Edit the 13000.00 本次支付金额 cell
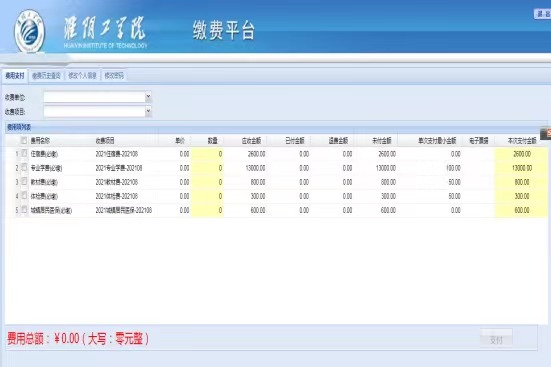551x367 pixels. (x=521, y=168)
